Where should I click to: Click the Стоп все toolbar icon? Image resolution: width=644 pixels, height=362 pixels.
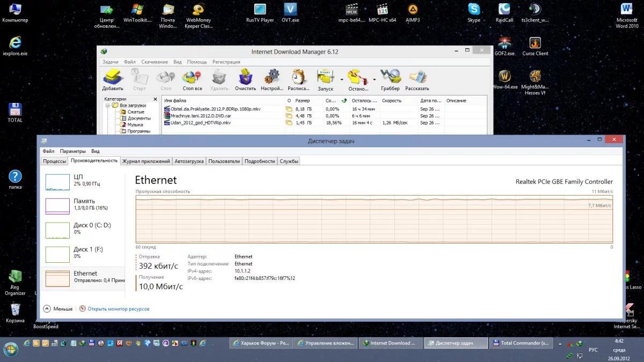click(x=192, y=78)
